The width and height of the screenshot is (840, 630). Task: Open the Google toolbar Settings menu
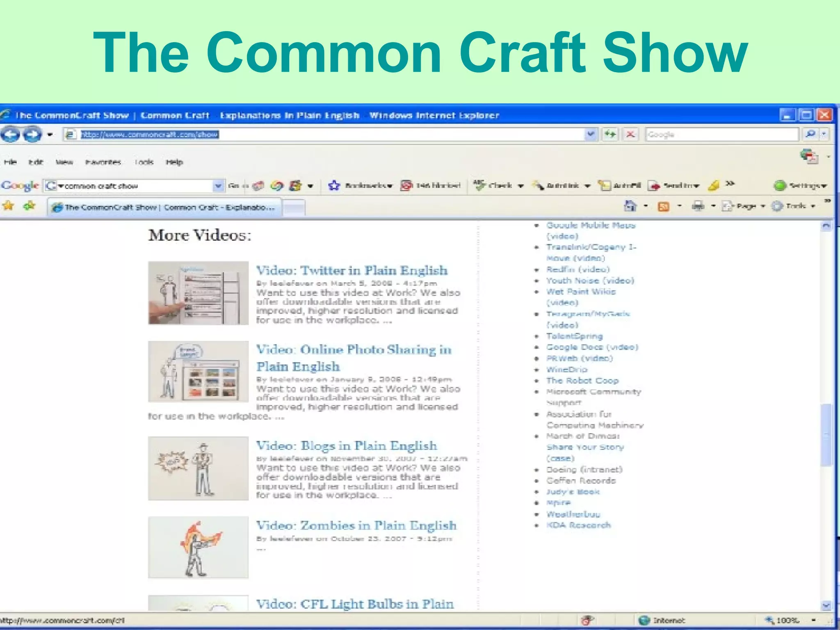pos(800,186)
